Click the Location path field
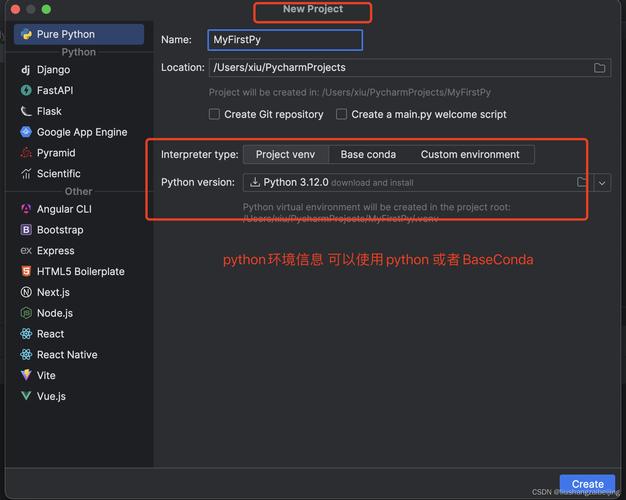This screenshot has height=500, width=626. [410, 68]
